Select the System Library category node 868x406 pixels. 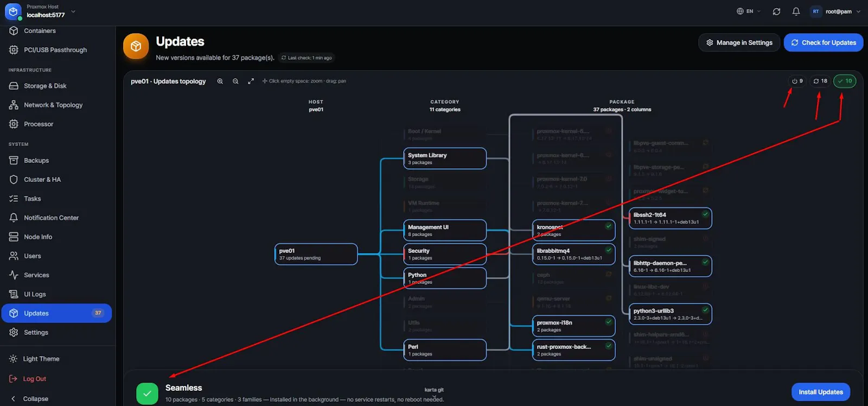(x=445, y=158)
